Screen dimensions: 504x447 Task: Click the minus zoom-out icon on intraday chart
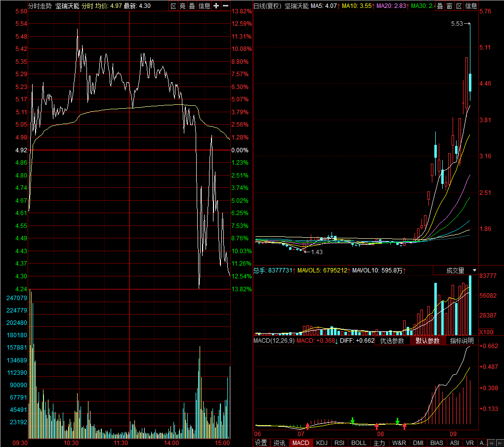point(226,6)
